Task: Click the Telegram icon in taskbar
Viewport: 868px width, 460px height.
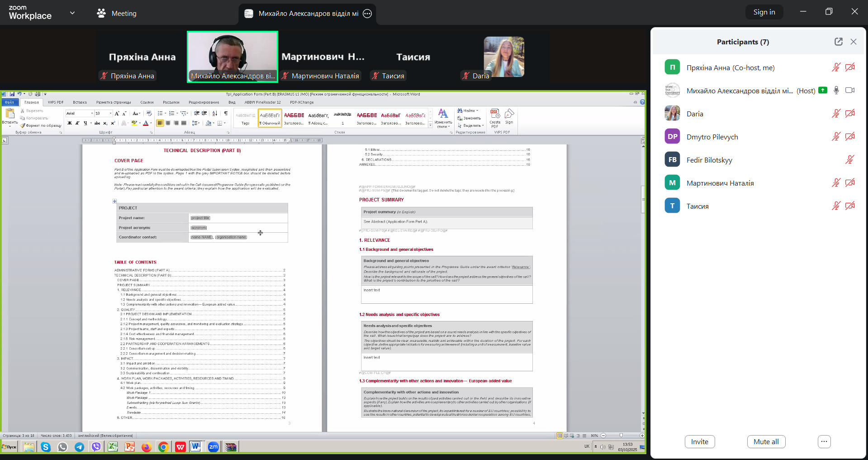Action: (x=79, y=447)
